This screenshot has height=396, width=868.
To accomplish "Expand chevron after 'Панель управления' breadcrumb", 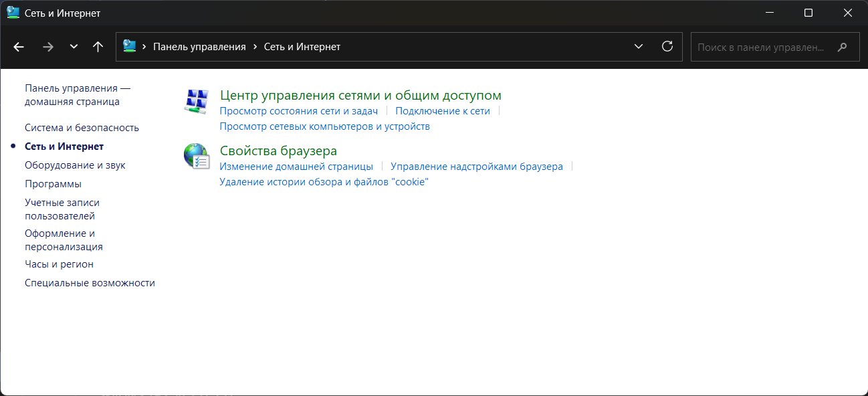I will (x=255, y=47).
